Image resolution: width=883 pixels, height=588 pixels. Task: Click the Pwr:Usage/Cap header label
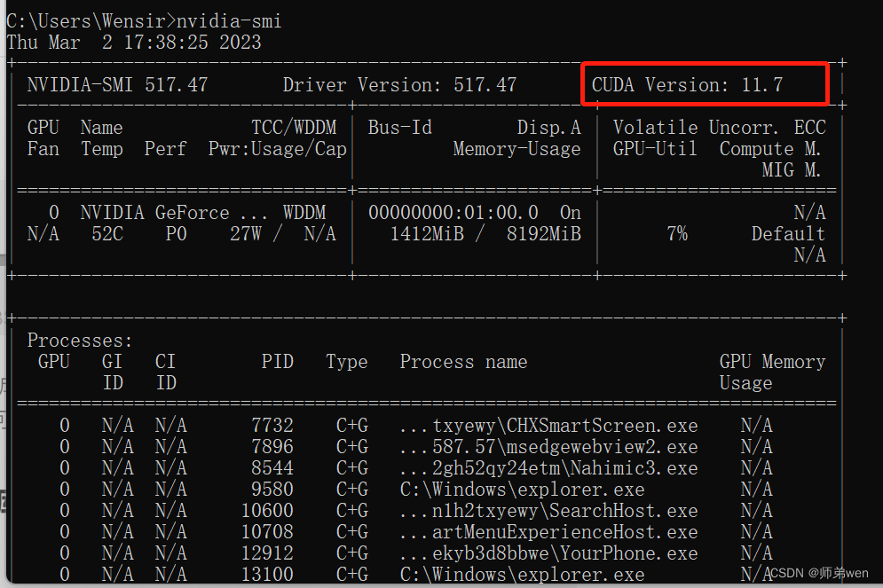pyautogui.click(x=278, y=148)
